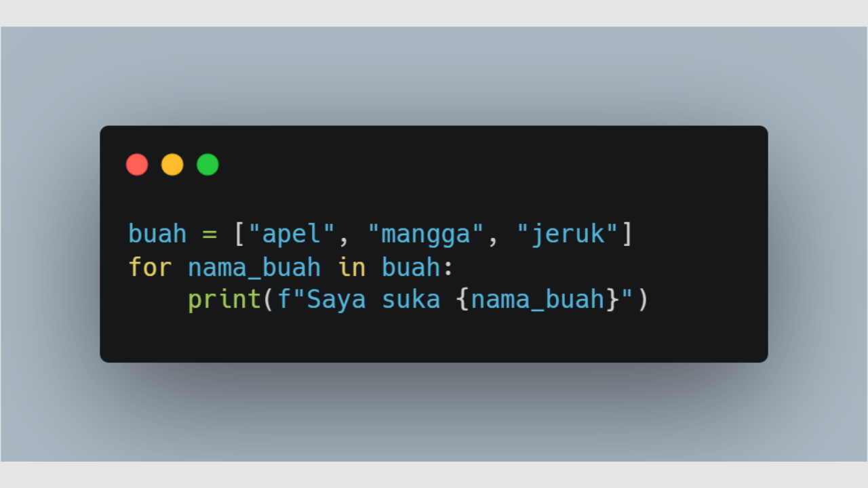
Task: Click the buah variable on line one
Action: (x=157, y=235)
